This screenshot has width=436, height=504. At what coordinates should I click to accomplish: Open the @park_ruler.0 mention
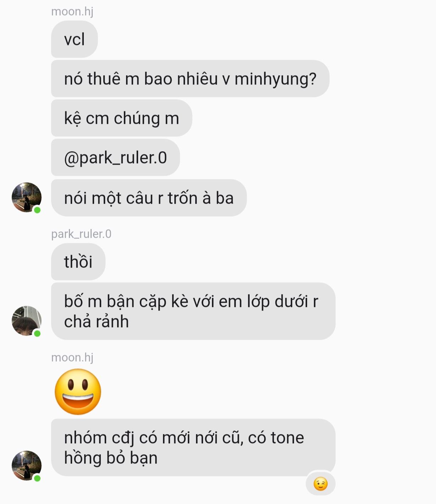115,158
